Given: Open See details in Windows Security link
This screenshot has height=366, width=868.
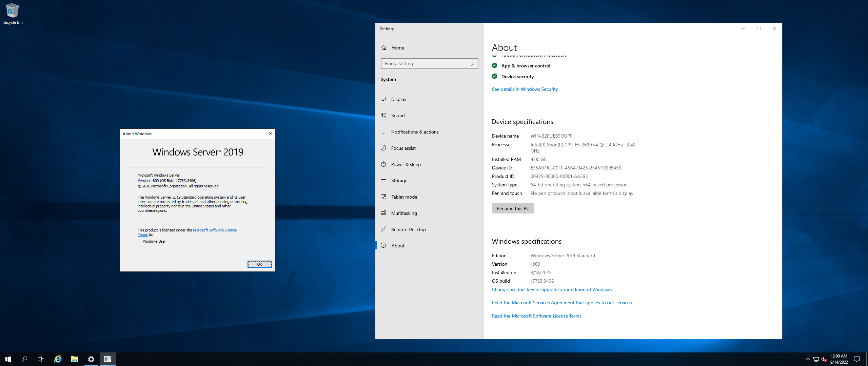Looking at the screenshot, I should click(x=525, y=89).
